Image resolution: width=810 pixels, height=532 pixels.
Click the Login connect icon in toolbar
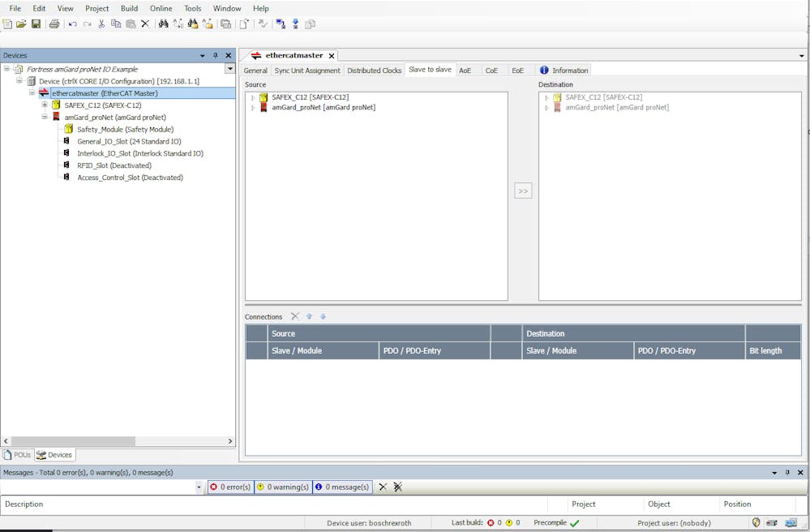click(x=281, y=24)
